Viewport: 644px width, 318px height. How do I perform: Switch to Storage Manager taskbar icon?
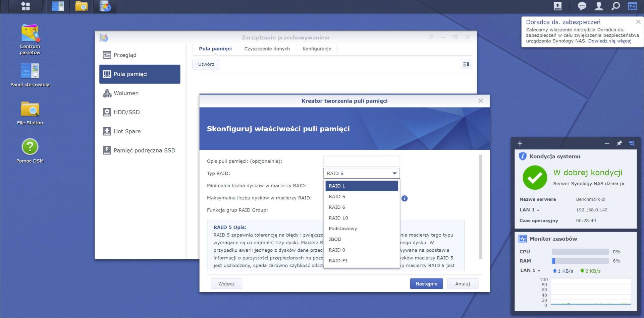105,6
